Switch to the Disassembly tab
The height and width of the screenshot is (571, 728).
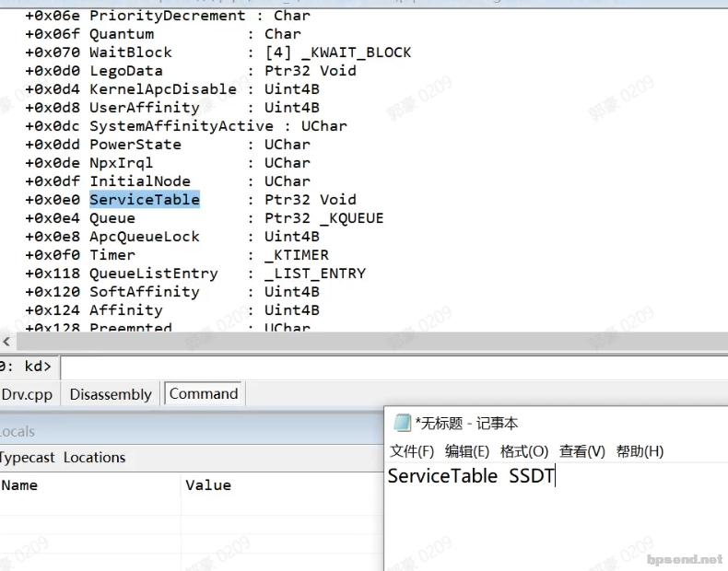click(x=111, y=394)
